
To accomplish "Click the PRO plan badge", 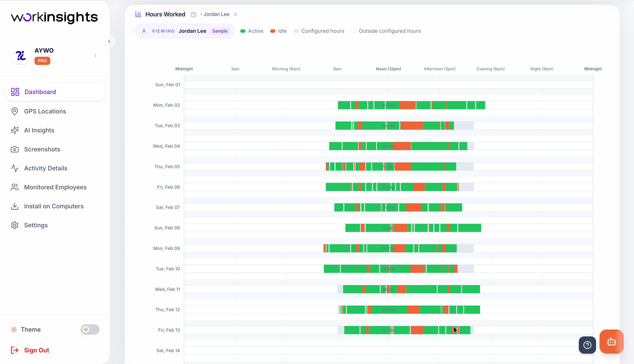I will (x=42, y=61).
